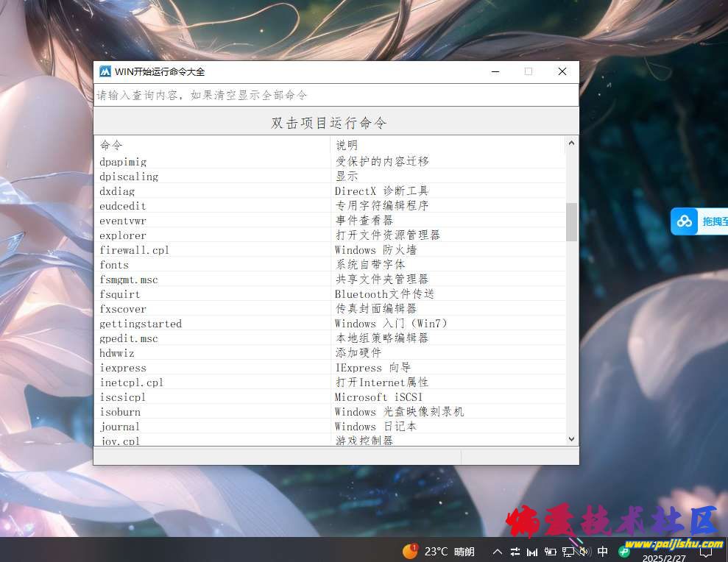Click the scrollbar up arrow
Viewport: 728px width, 562px height.
point(571,144)
